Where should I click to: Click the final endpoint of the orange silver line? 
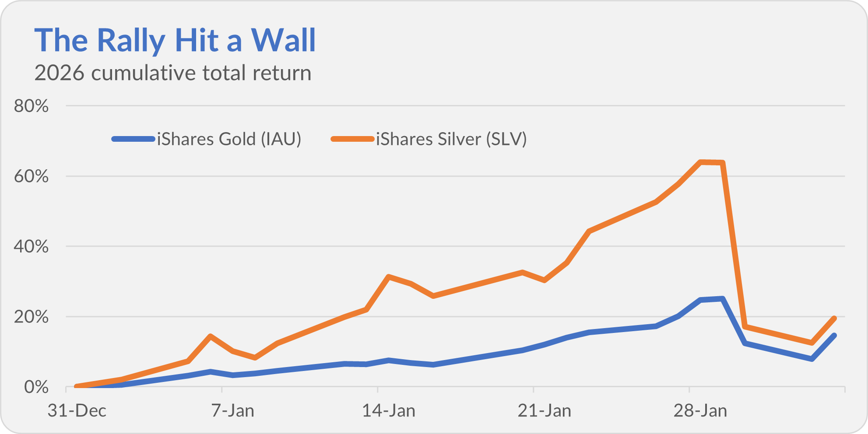coord(834,318)
